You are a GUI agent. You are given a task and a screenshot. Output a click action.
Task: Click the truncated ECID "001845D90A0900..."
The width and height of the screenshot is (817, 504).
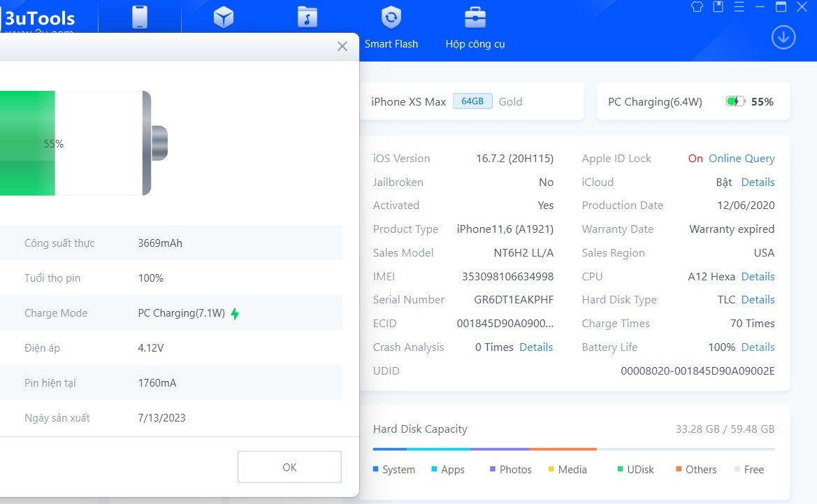(505, 323)
